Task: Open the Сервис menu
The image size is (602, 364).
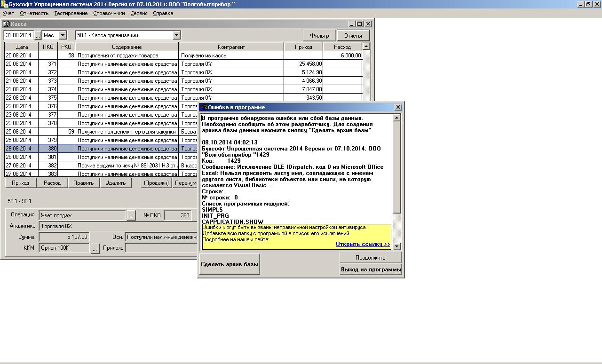Action: [139, 13]
